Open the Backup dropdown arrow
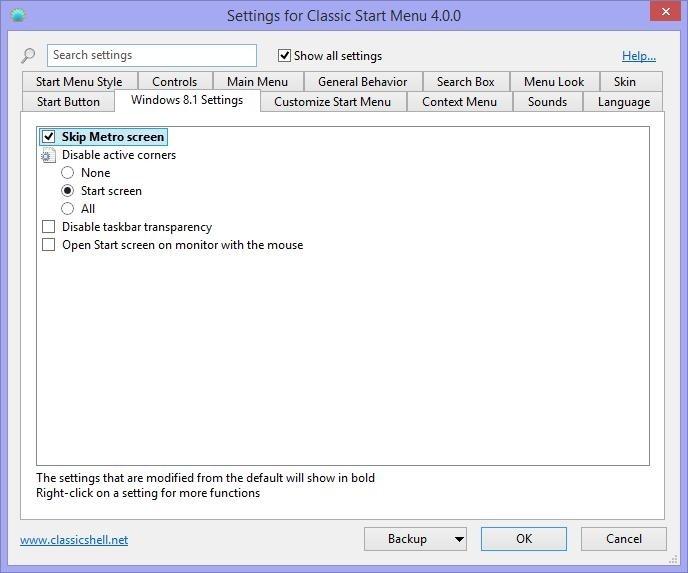688x573 pixels. (459, 539)
